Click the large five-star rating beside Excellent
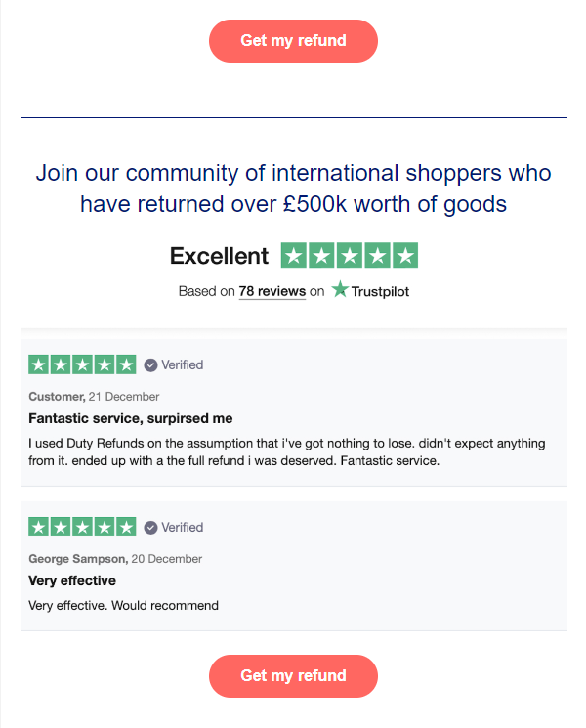The height and width of the screenshot is (728, 586). pos(349,256)
